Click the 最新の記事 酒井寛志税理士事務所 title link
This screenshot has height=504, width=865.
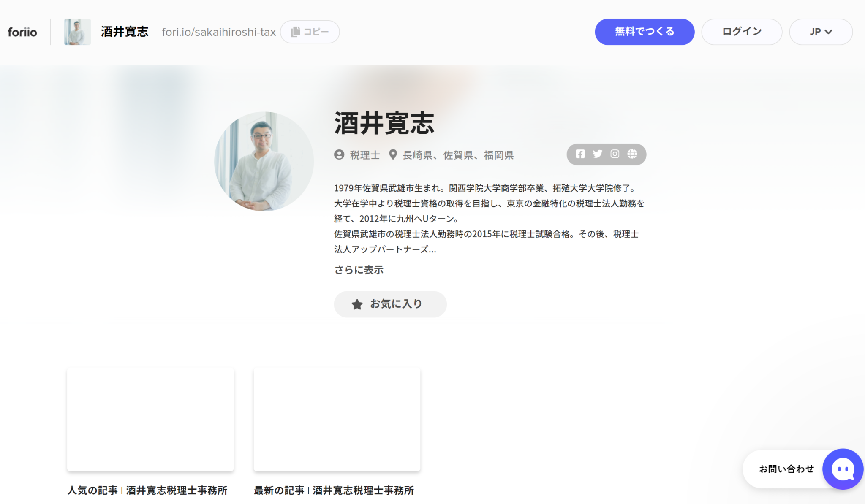(334, 490)
